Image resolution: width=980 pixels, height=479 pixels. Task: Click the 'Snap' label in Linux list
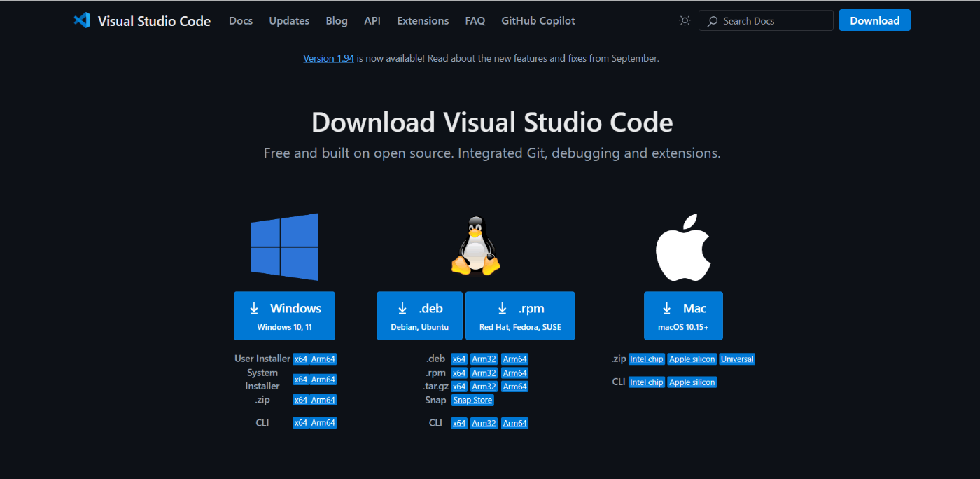[x=435, y=400]
